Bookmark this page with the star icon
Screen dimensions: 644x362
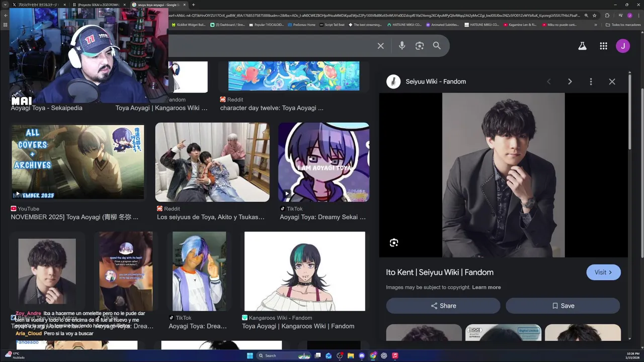tap(595, 16)
